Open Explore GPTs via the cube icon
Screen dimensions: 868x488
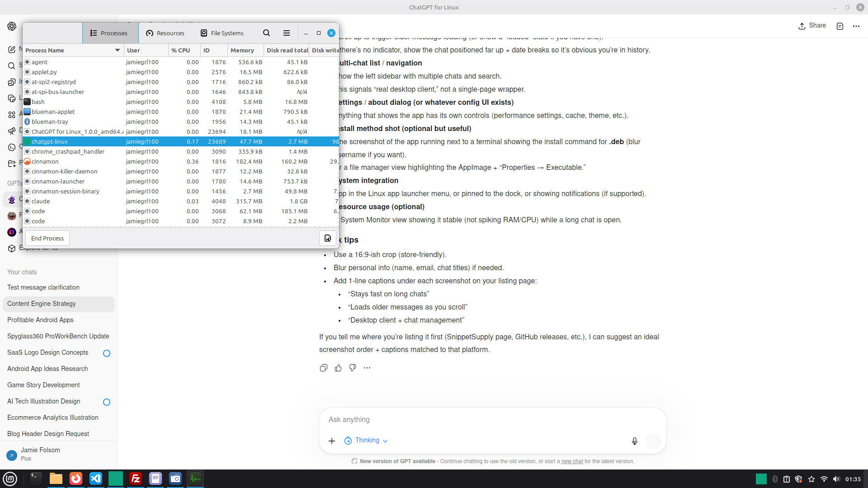(12, 248)
